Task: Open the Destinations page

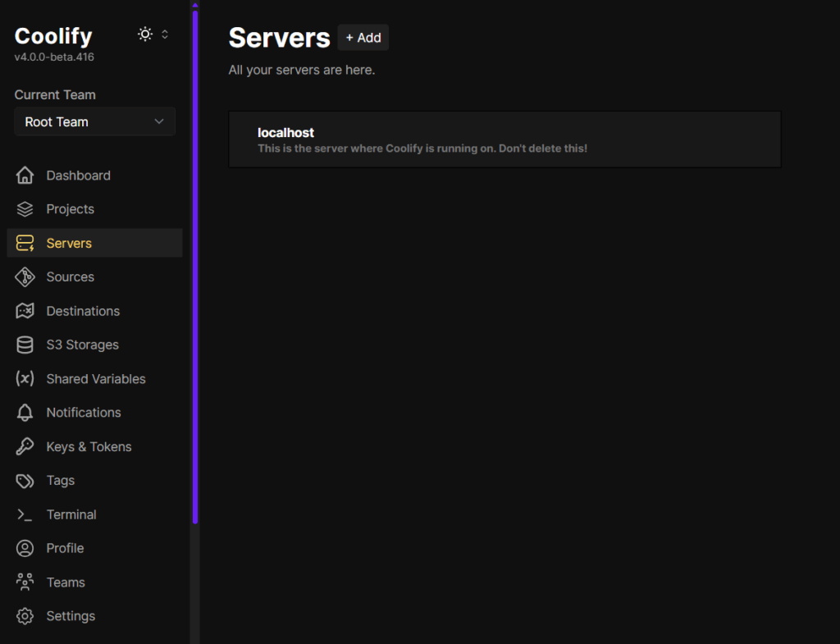Action: [x=95, y=311]
